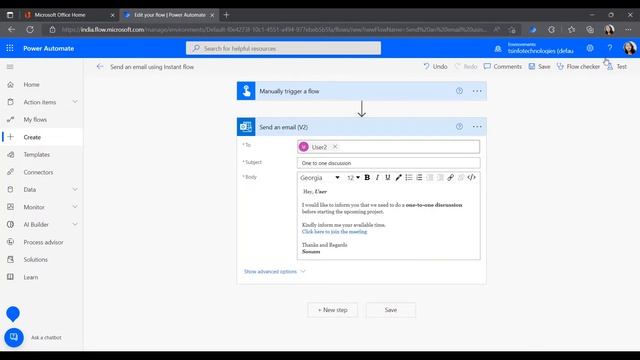Open the font color highlighter tool
The width and height of the screenshot is (640, 360).
click(398, 178)
